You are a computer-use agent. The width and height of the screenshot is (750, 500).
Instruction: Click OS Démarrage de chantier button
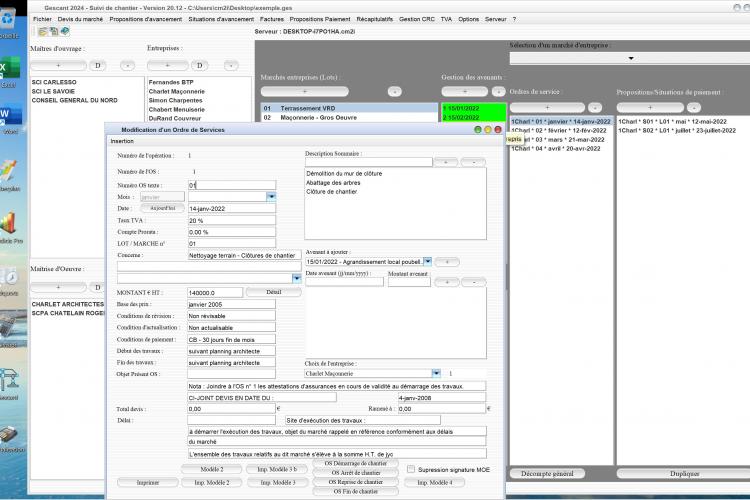click(355, 464)
